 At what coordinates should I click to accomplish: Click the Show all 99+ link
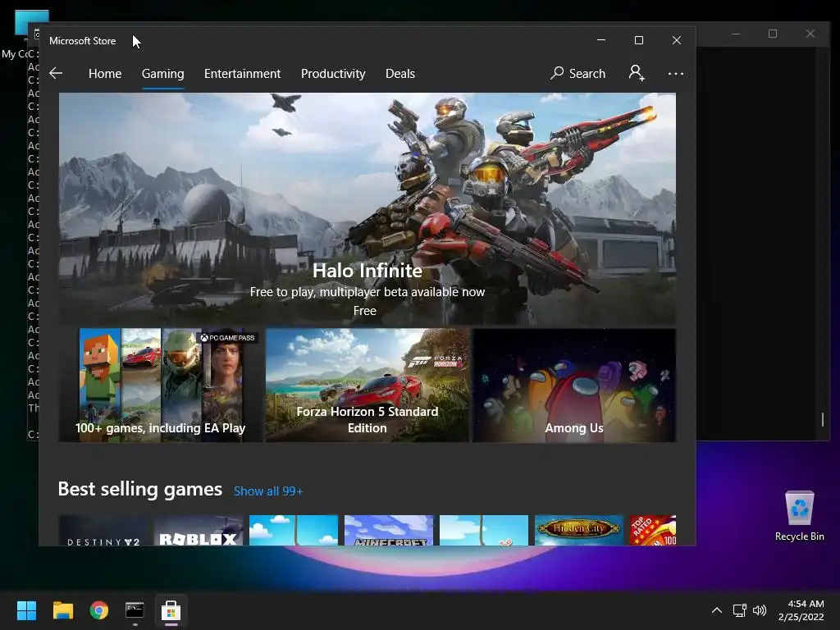(x=268, y=491)
